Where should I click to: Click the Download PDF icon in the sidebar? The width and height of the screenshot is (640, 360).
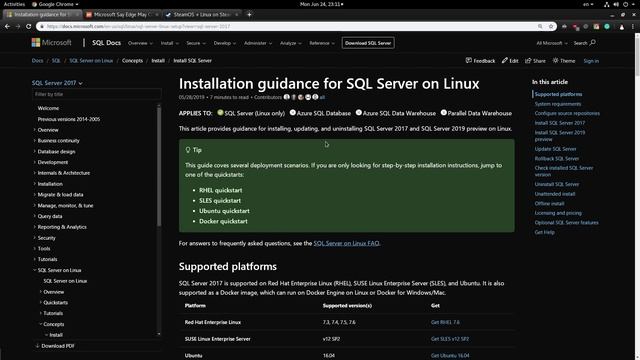[37, 346]
